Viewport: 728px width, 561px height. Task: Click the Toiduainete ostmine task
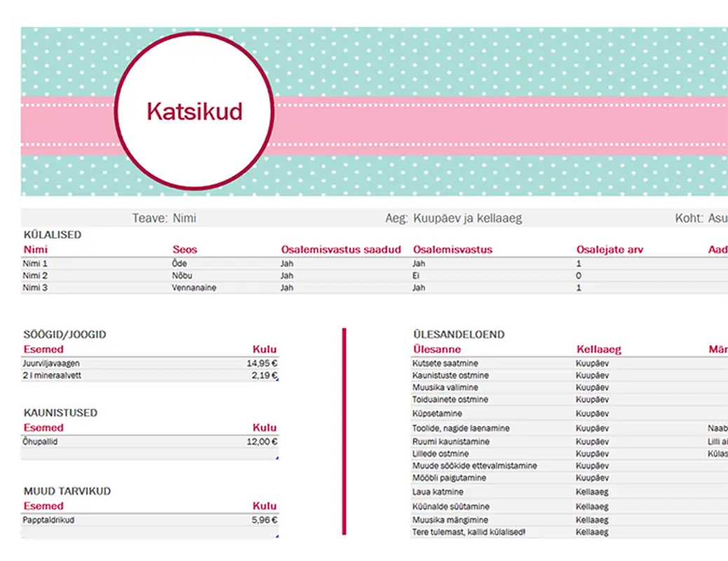click(x=450, y=400)
